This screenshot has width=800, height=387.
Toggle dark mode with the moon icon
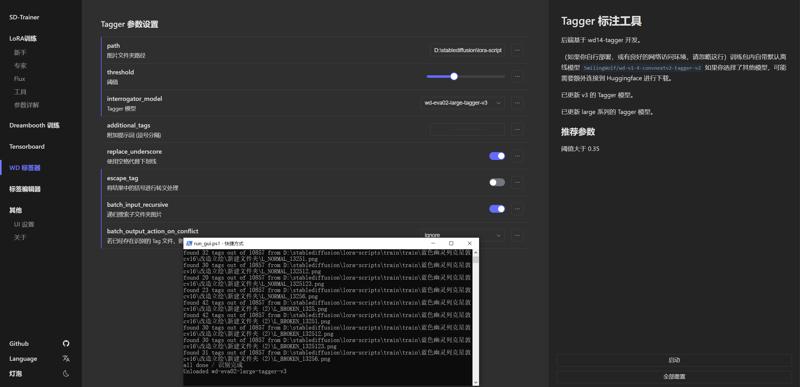coord(66,373)
